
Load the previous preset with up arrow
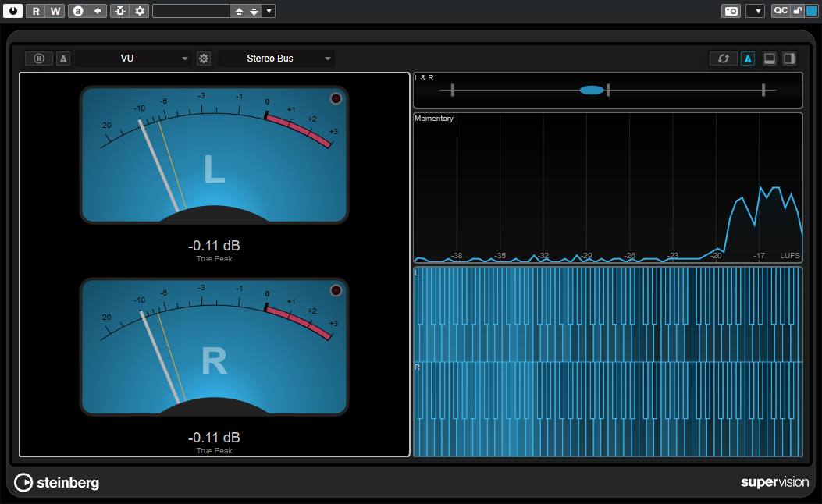[239, 11]
